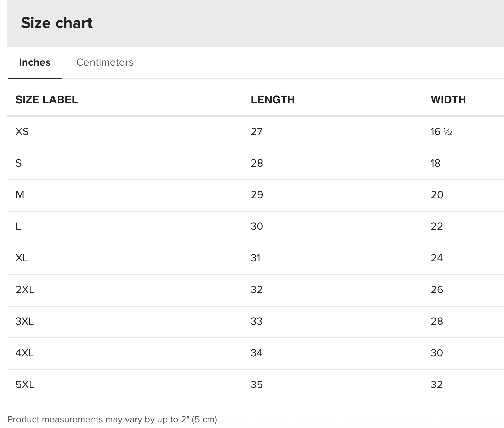504x428 pixels.
Task: Select the XL size row label
Action: 22,258
